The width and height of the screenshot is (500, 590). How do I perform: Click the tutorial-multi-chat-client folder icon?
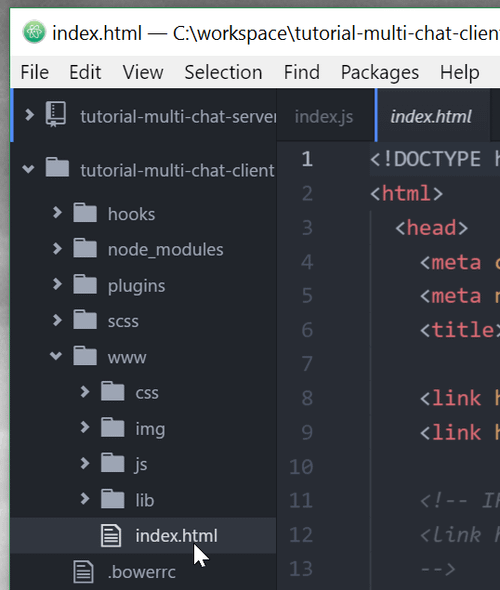(57, 167)
